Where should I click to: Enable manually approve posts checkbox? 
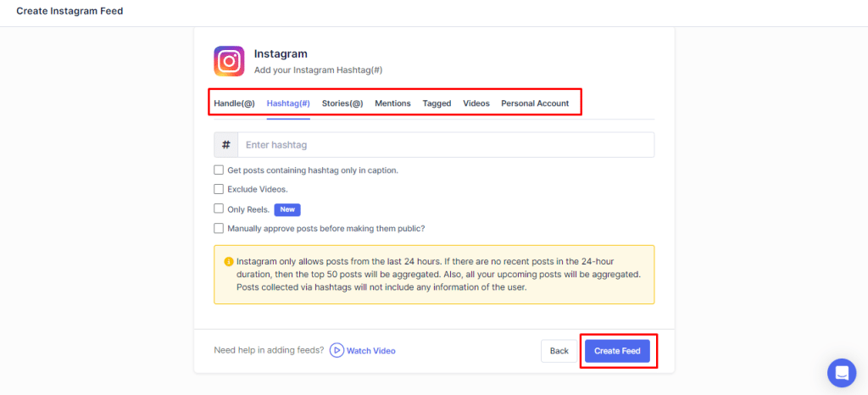[219, 228]
